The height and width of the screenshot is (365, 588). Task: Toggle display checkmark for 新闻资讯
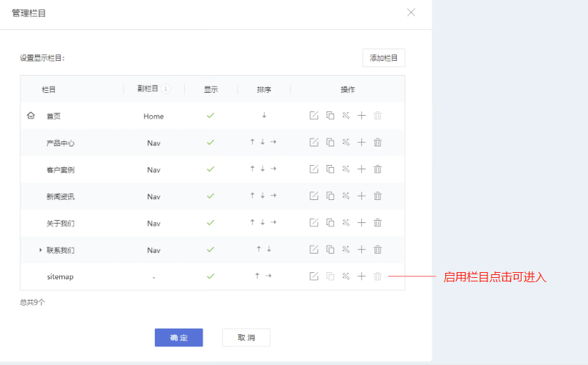pyautogui.click(x=211, y=196)
